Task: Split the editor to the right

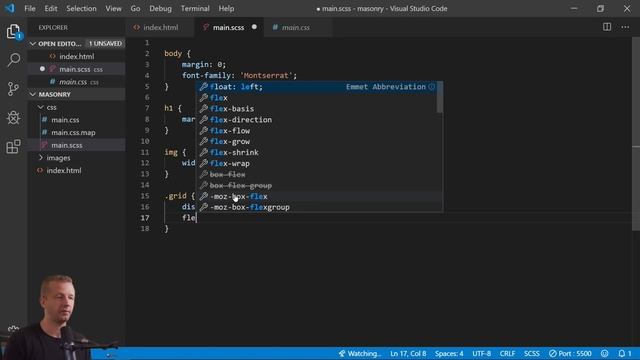Action: [x=607, y=27]
